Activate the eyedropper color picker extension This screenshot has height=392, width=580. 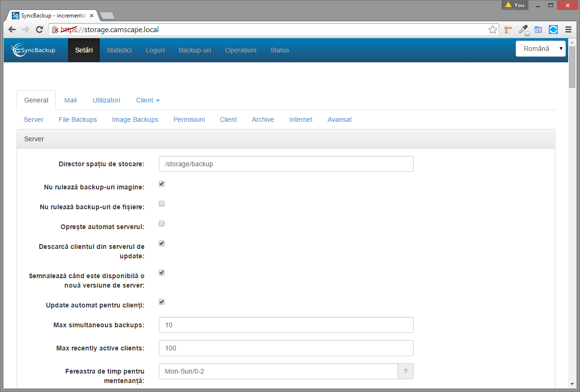524,30
